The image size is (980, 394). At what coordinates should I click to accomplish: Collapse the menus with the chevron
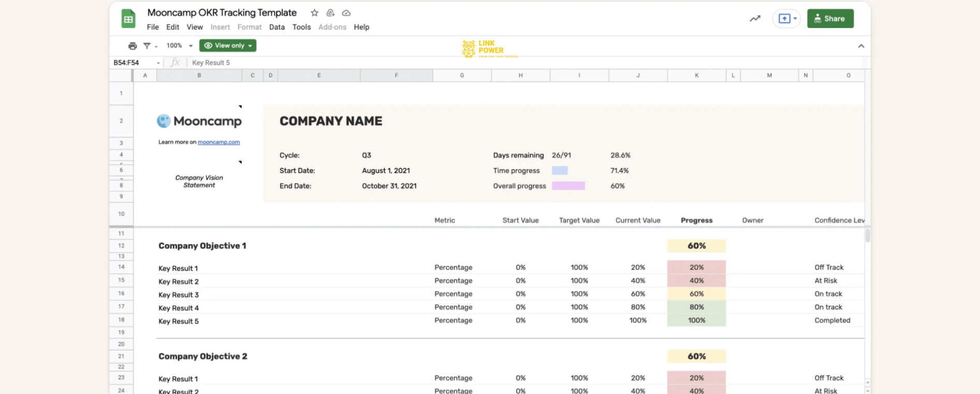coord(861,46)
